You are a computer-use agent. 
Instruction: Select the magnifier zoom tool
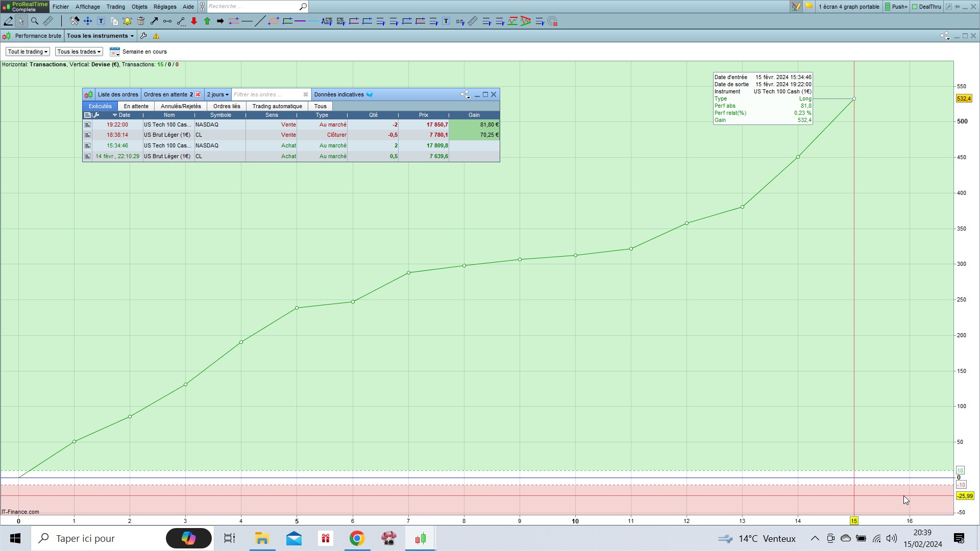pyautogui.click(x=35, y=21)
